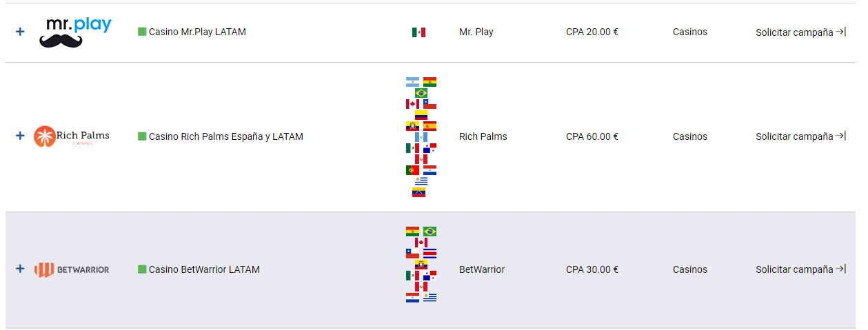Click the Mexico flag in Mr.Play row
Viewport: 868px width, 330px height.
click(418, 32)
